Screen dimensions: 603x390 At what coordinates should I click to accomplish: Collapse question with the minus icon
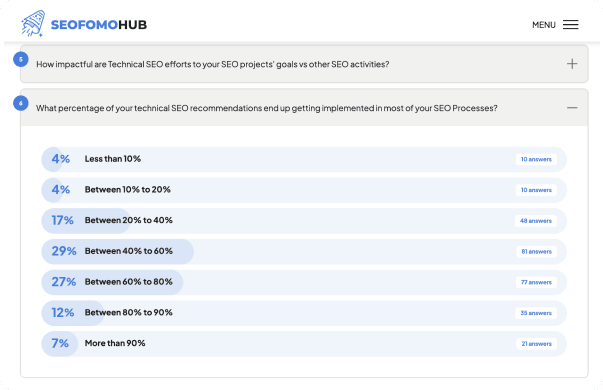click(572, 108)
